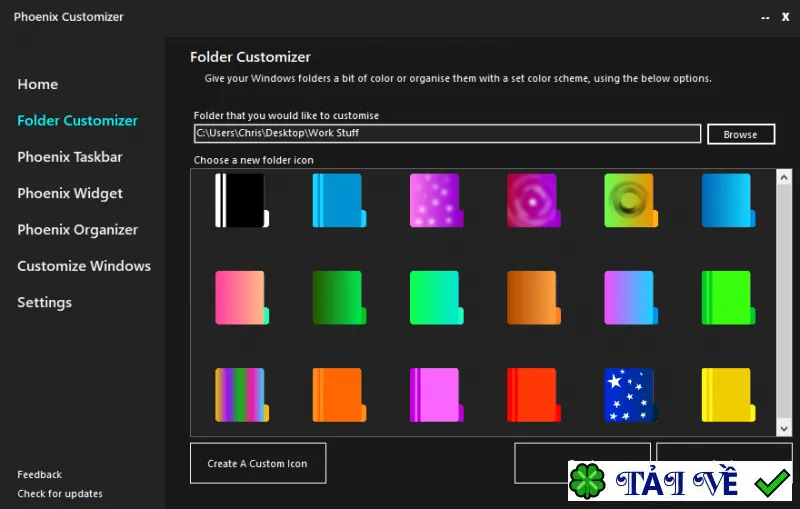Click the icon list vertical scrollbar track
Image resolution: width=800 pixels, height=509 pixels.
point(784,303)
